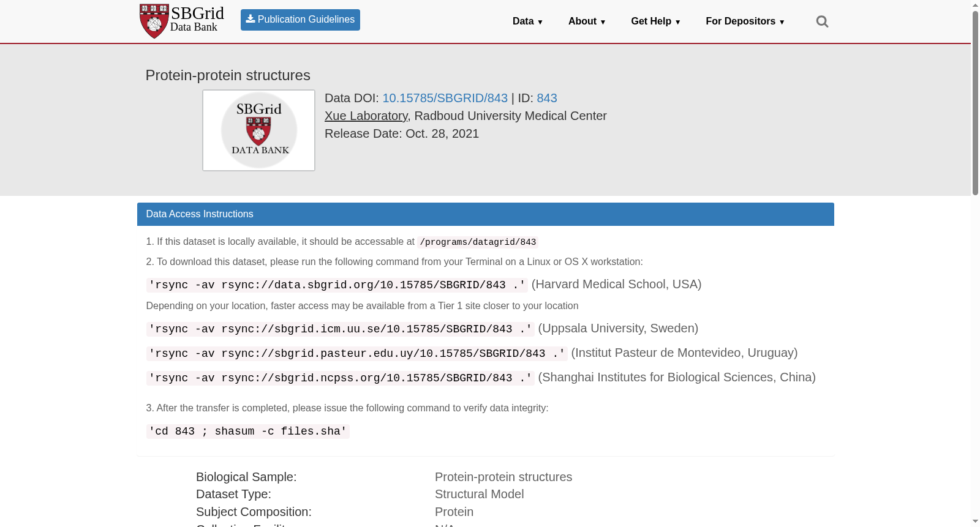Click the Uppsala University, Sweden label

[618, 328]
